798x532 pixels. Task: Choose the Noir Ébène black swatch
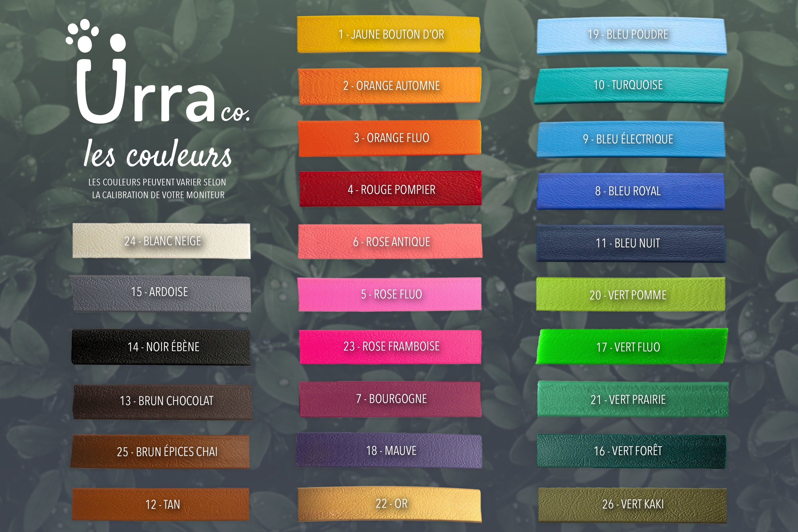[161, 347]
